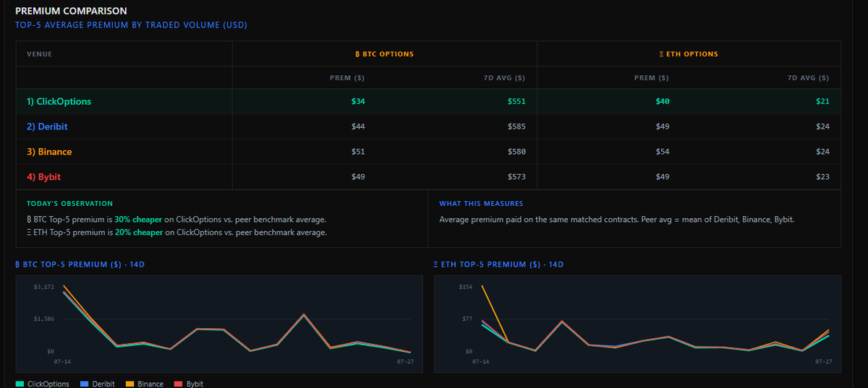Click Bybit ETH 7D average $23
The width and height of the screenshot is (868, 388).
[822, 177]
